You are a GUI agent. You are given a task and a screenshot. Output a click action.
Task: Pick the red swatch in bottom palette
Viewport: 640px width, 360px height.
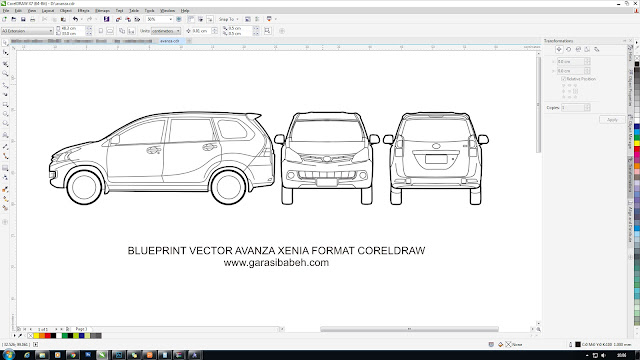(x=48, y=336)
